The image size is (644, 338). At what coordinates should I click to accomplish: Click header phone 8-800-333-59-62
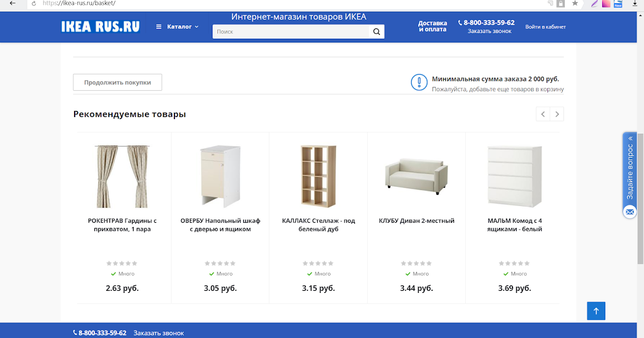[489, 23]
